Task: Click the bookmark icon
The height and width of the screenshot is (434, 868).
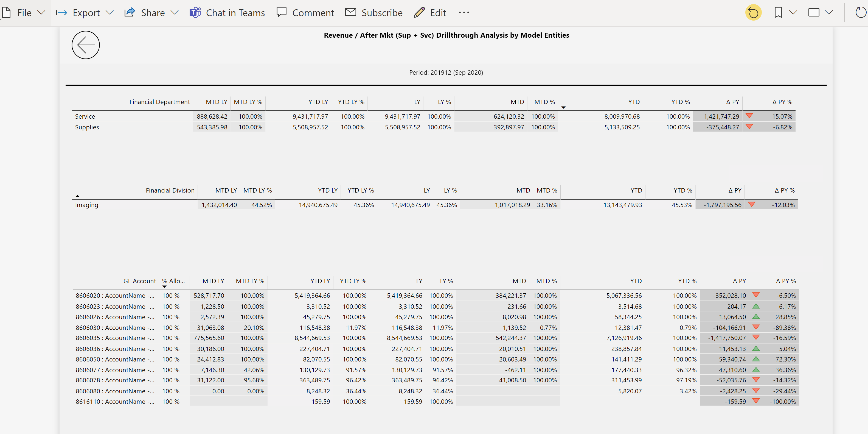Action: pyautogui.click(x=778, y=13)
